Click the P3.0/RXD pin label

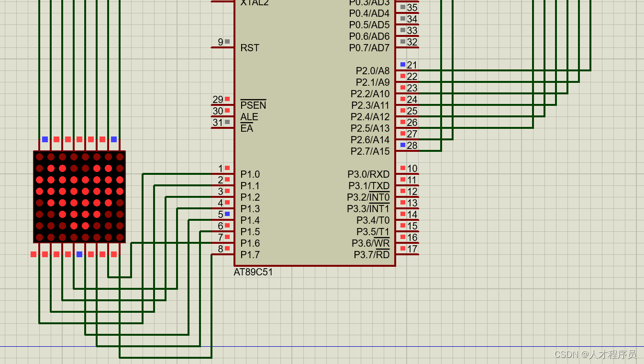[x=369, y=174]
